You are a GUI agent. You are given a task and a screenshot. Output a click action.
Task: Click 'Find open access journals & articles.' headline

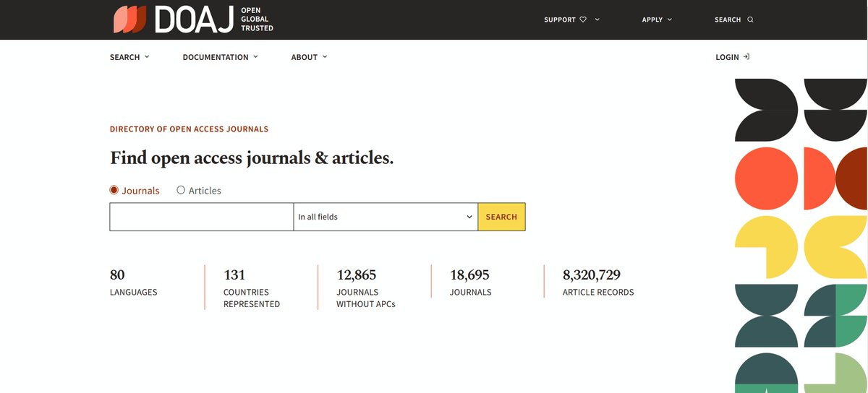pyautogui.click(x=252, y=158)
